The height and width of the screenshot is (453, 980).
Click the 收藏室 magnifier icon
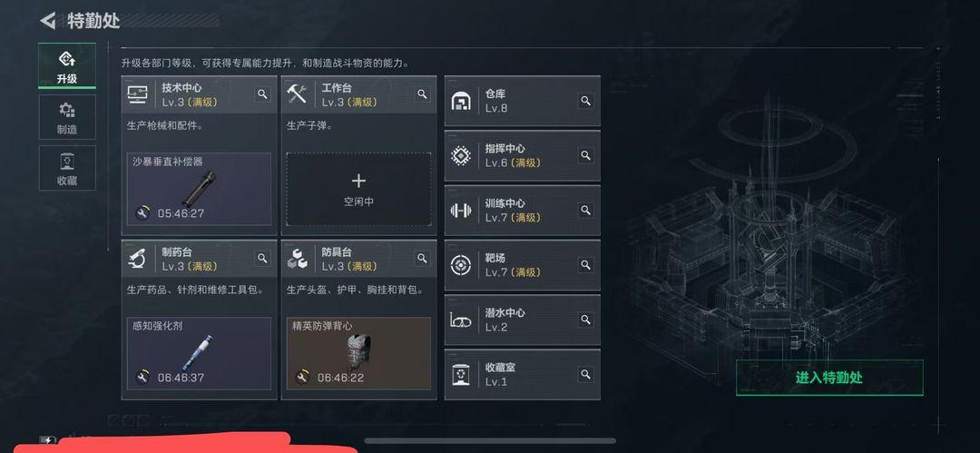click(585, 374)
